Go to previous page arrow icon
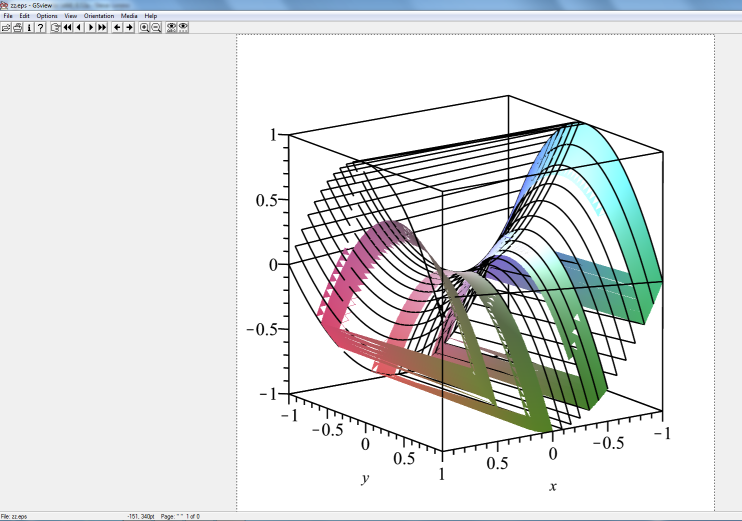This screenshot has height=521, width=742. pos(78,27)
